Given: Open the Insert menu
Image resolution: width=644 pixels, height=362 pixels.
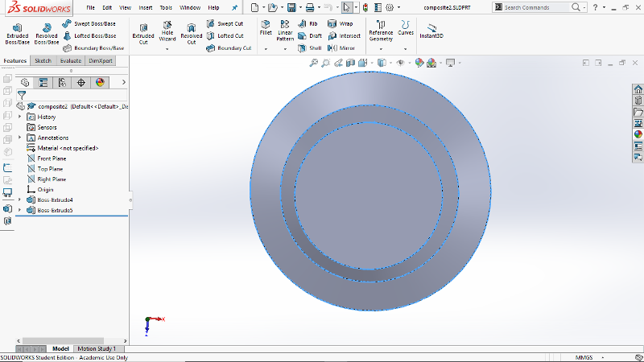Looking at the screenshot, I should click(146, 7).
